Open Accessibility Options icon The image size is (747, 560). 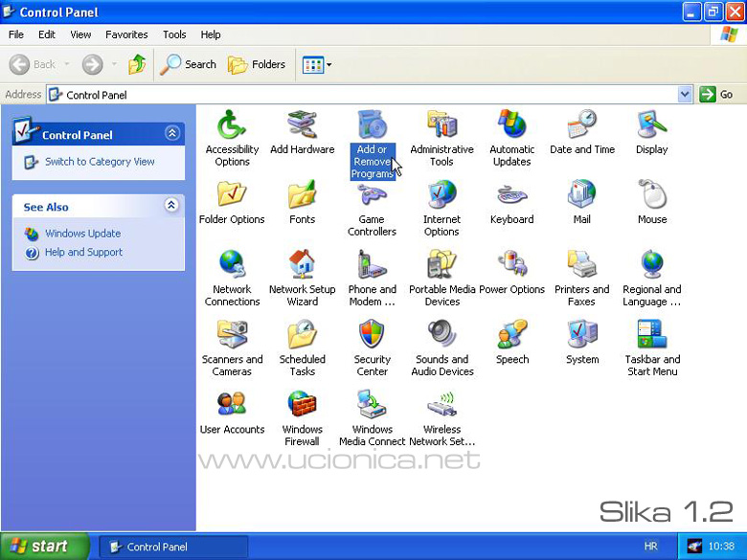pyautogui.click(x=232, y=138)
